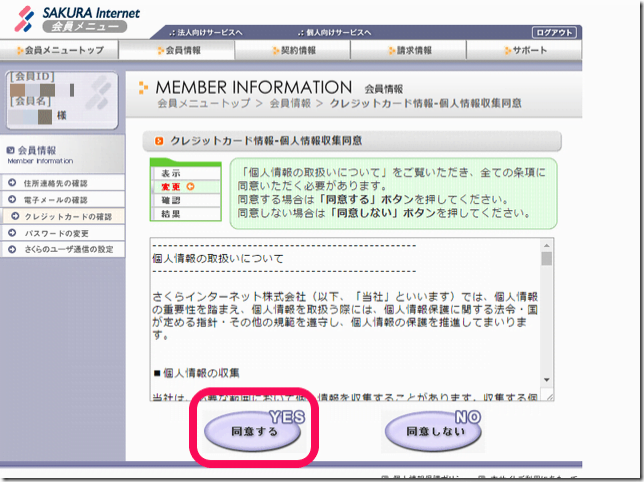644x482 pixels.
Task: Open さくらのユーザ通信の設定 sidebar item
Action: point(68,249)
